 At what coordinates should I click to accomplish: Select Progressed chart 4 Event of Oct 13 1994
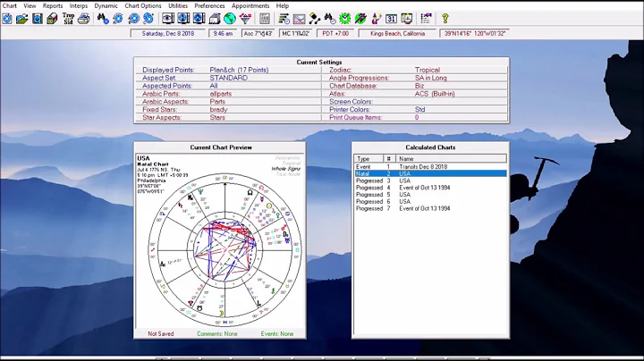click(x=430, y=188)
